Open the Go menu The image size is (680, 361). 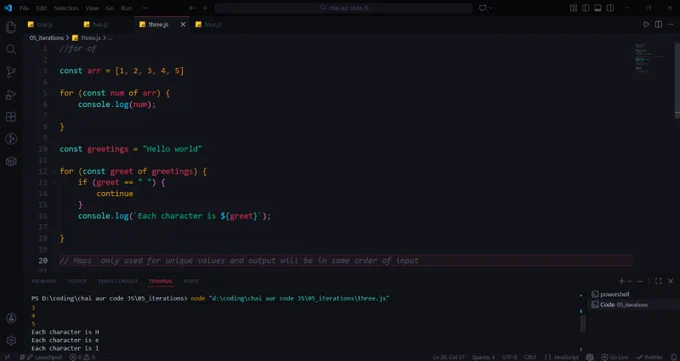[110, 8]
